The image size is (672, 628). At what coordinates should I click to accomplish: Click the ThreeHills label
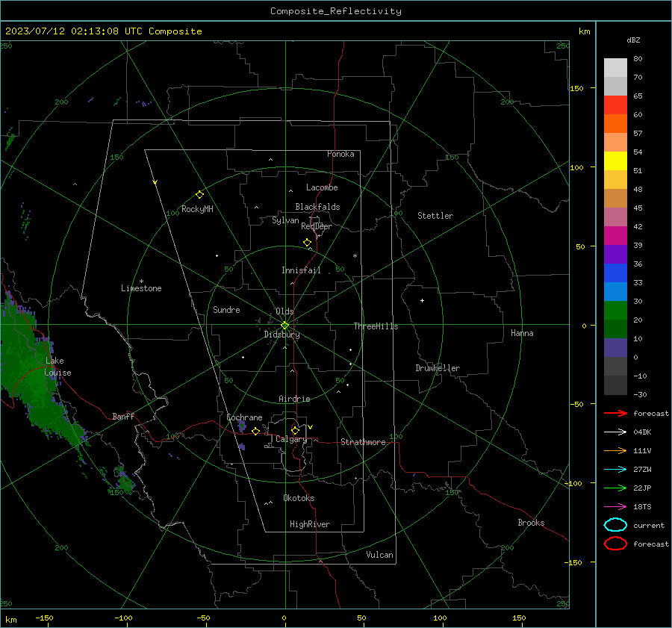376,326
